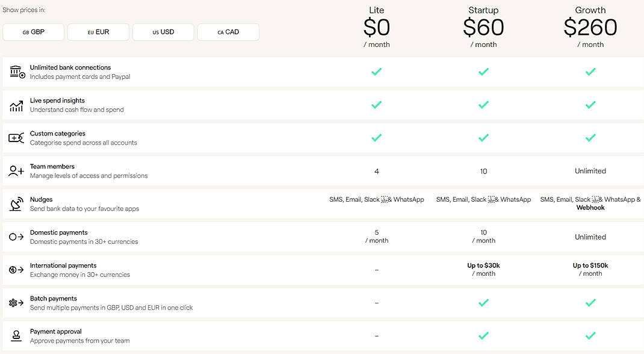Click Lite team members value 4
The height and width of the screenshot is (354, 644).
(x=377, y=171)
